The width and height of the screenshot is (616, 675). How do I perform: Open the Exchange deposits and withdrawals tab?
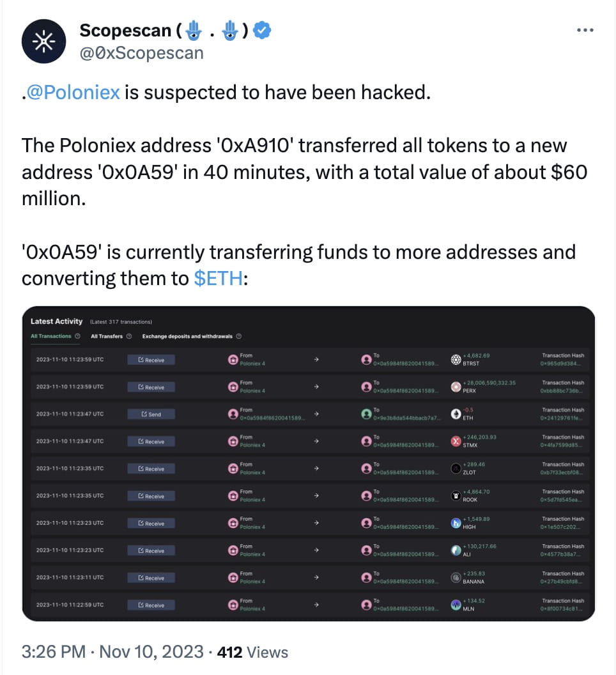[188, 336]
